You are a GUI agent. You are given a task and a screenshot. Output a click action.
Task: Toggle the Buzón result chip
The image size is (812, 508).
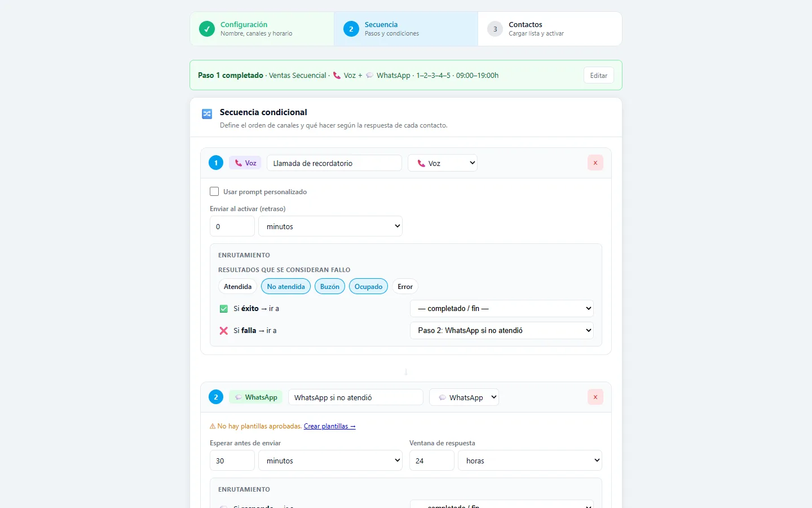[x=330, y=286]
